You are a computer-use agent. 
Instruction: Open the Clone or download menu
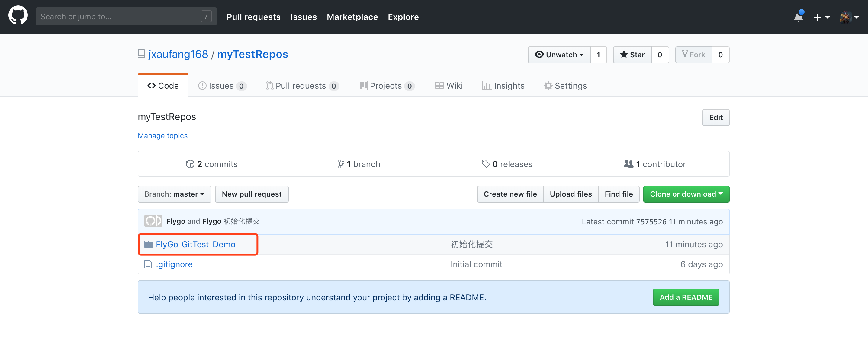click(686, 194)
